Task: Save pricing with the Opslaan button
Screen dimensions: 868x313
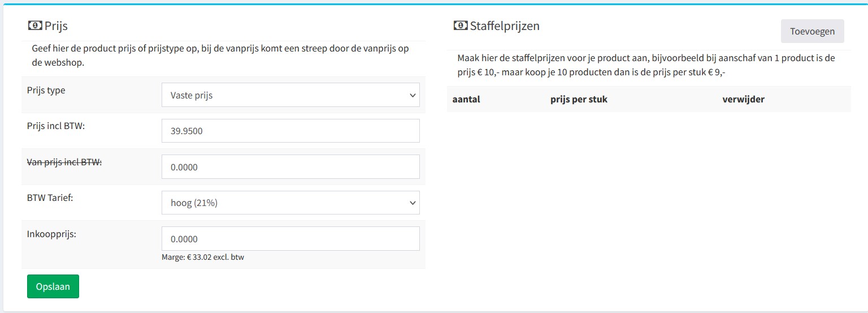Action: click(53, 286)
